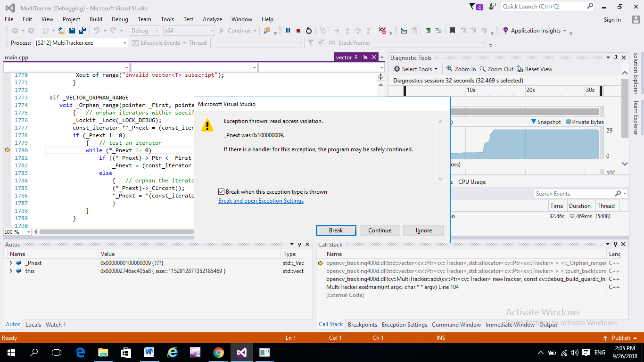Click the Open File folder icon
644x362 pixels.
[x=61, y=31]
